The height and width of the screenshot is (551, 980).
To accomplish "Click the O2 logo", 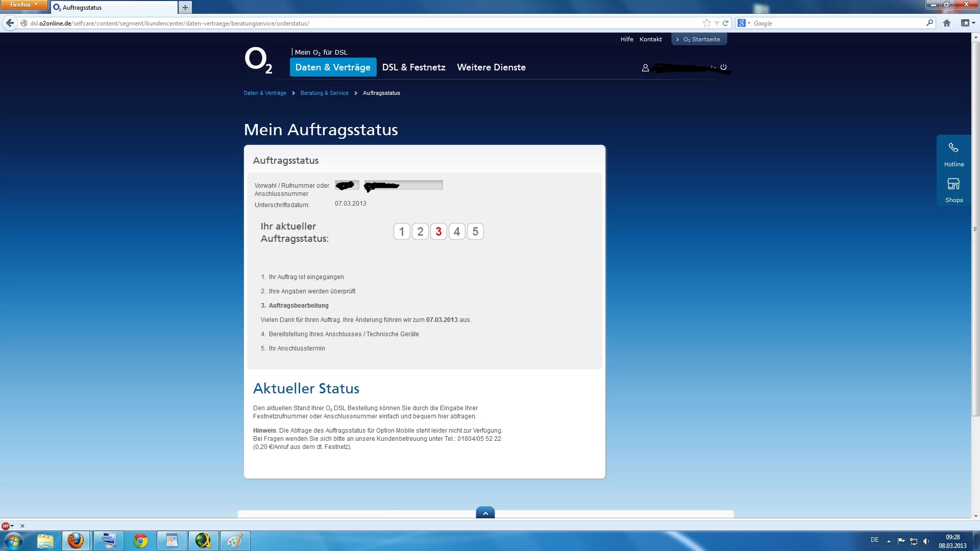I will pos(258,61).
